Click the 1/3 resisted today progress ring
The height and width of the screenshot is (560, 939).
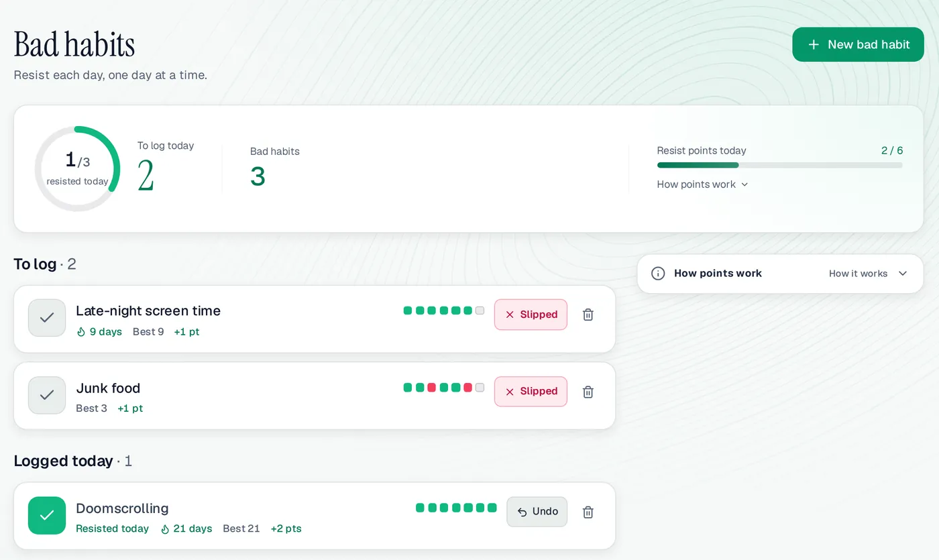(x=77, y=169)
